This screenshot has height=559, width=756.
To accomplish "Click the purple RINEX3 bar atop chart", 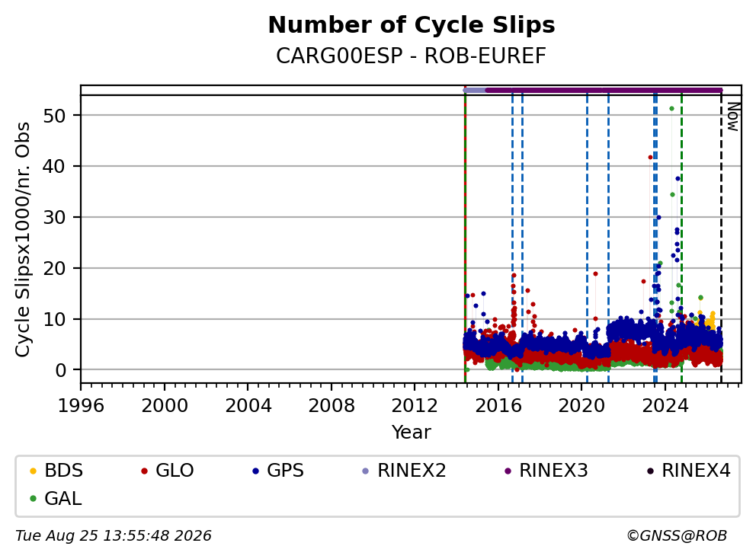I will (604, 90).
